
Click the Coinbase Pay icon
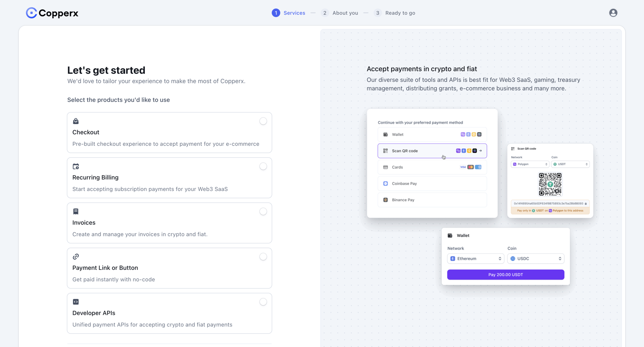385,184
